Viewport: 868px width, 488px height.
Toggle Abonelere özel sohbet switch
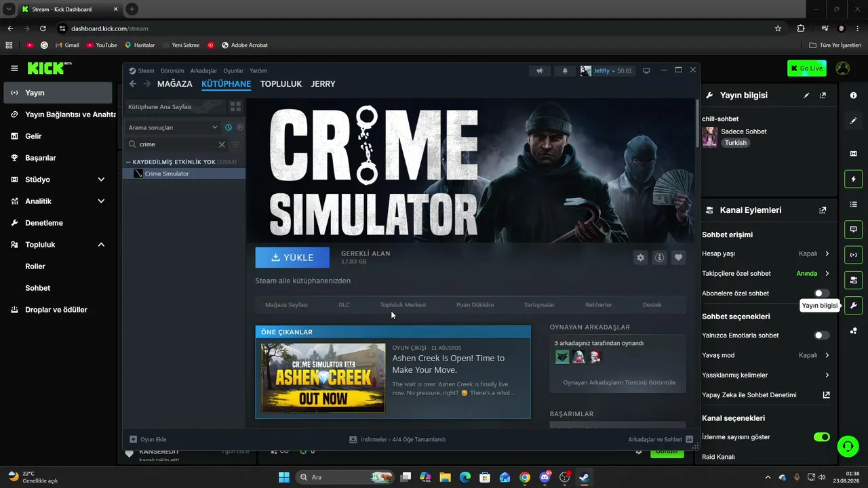pyautogui.click(x=821, y=293)
